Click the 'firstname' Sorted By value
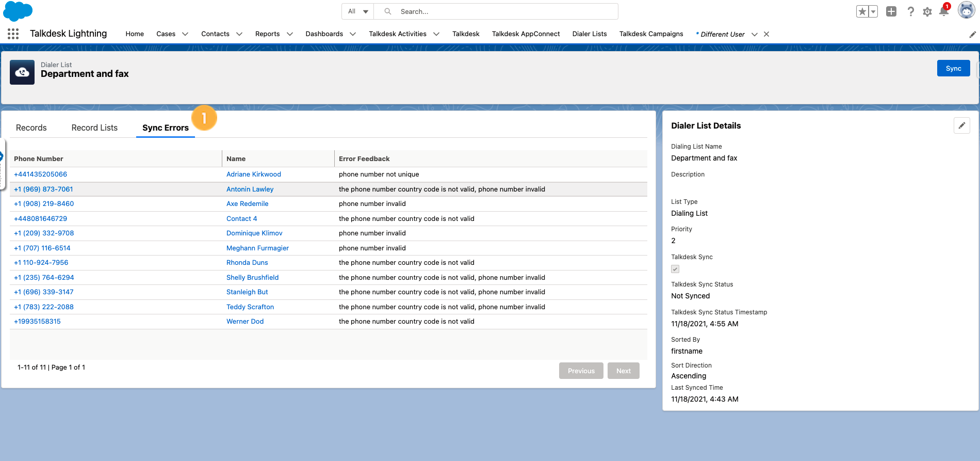 687,351
